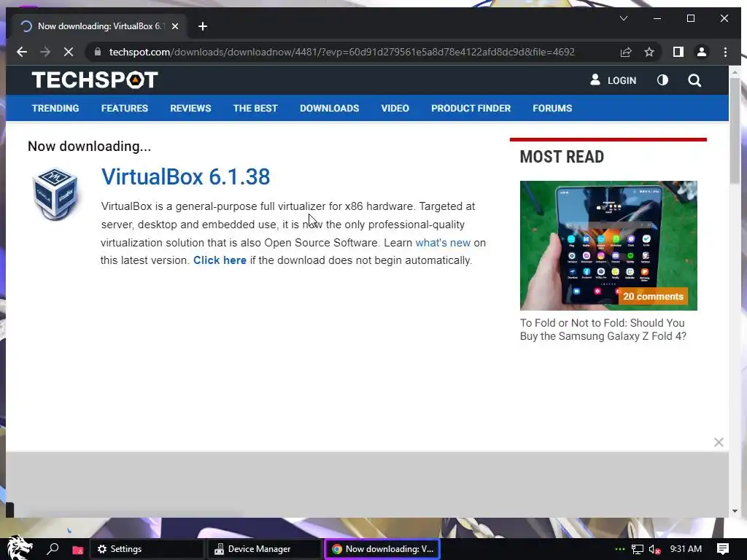Image resolution: width=747 pixels, height=560 pixels.
Task: Open taskbar search
Action: pos(53,548)
